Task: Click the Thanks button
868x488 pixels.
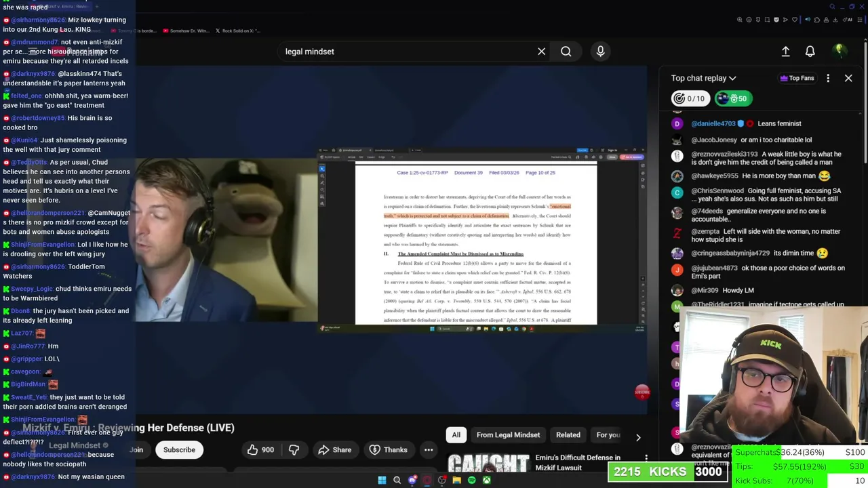Action: 388,450
